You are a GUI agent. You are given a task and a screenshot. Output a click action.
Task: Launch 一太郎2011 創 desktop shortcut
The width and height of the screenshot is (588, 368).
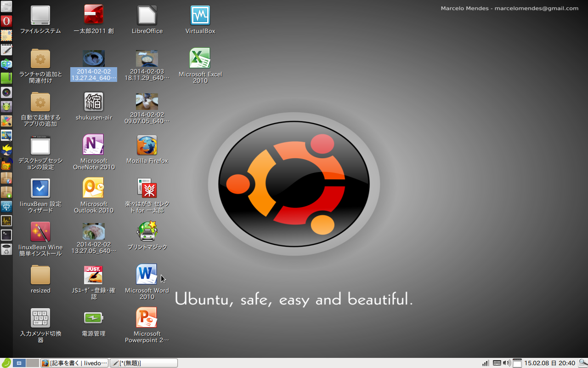click(x=94, y=15)
